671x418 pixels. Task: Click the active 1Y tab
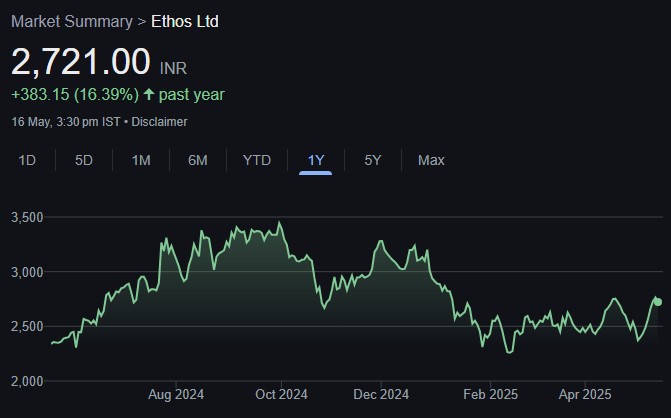(x=316, y=160)
